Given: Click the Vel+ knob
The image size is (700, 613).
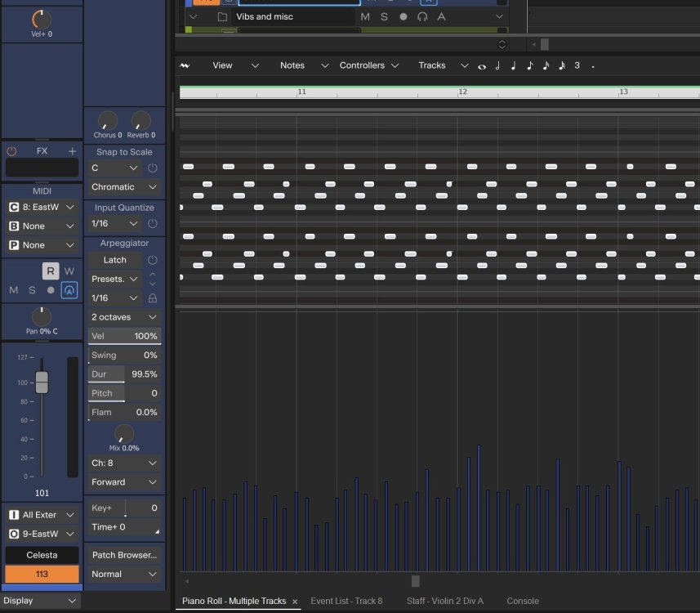Looking at the screenshot, I should pyautogui.click(x=42, y=20).
